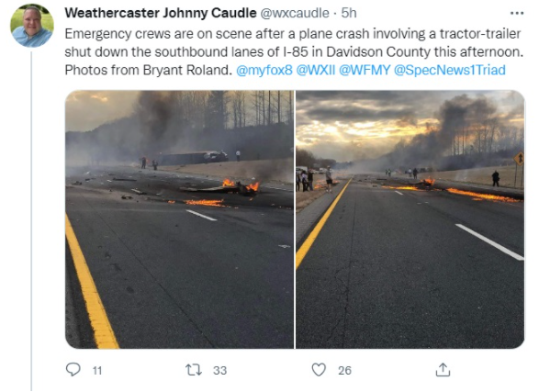Retweet this post using the retweet icon
Screen dimensions: 550x392
tap(193, 370)
